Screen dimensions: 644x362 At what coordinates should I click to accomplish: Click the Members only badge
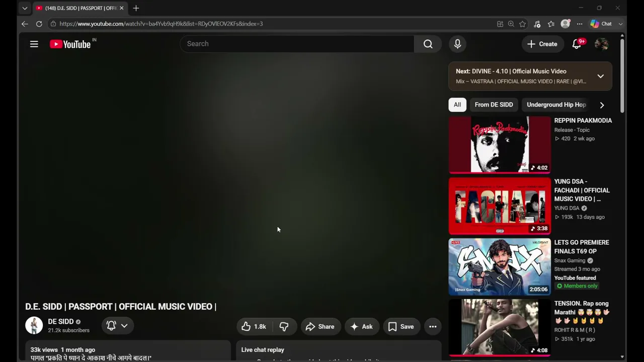[x=577, y=286]
